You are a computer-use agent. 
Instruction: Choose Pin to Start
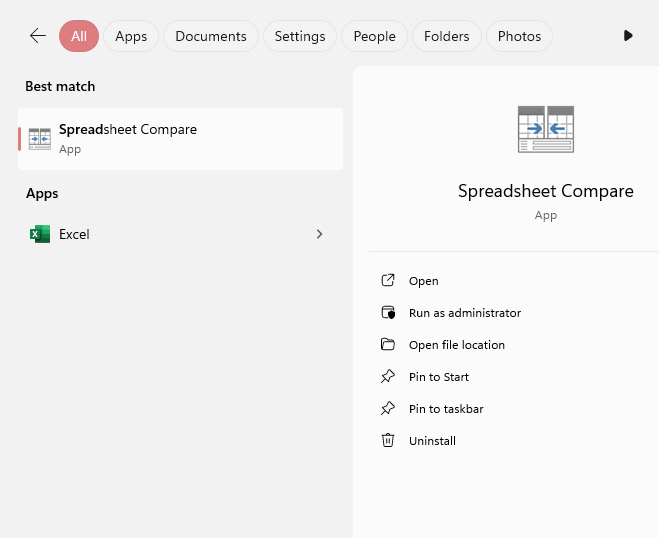point(439,377)
